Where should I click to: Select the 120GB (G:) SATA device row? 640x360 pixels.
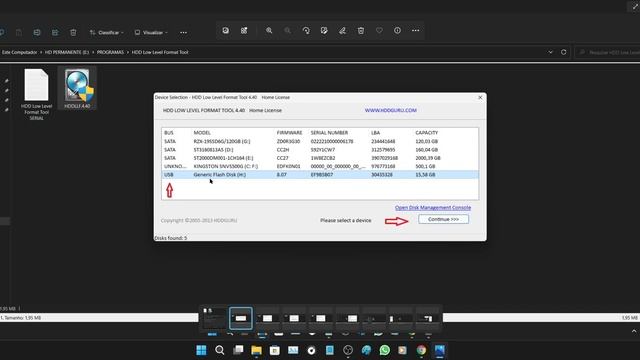coord(320,141)
